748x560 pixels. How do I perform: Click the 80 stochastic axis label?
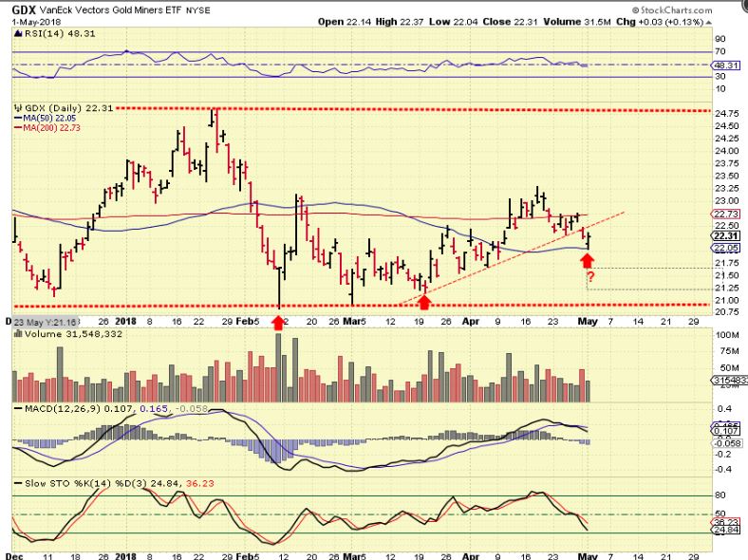click(x=720, y=495)
